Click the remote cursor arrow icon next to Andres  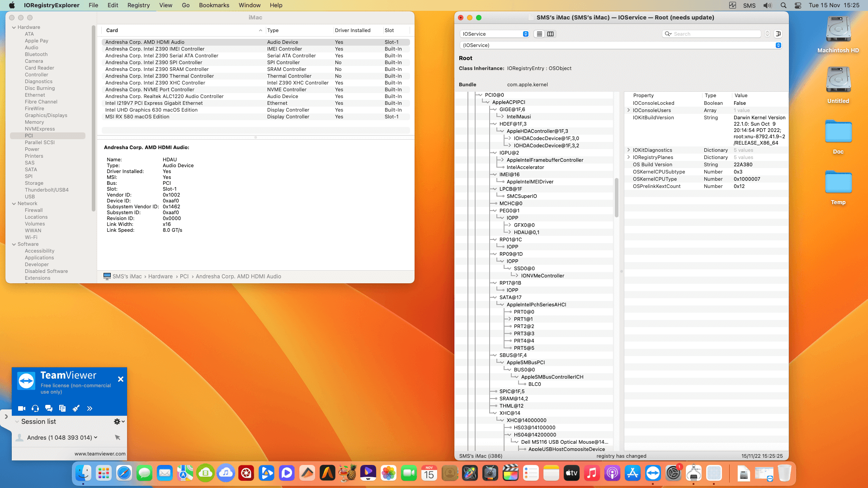point(118,437)
